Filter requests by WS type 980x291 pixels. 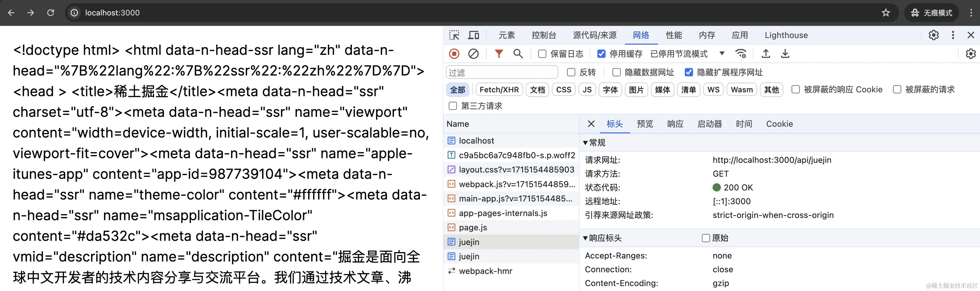pos(713,90)
